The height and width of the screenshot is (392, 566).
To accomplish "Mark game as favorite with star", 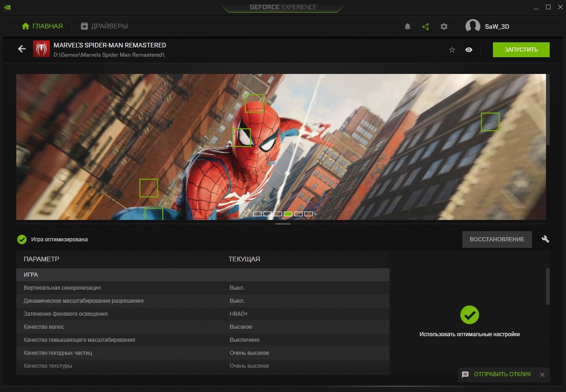I will (x=452, y=50).
